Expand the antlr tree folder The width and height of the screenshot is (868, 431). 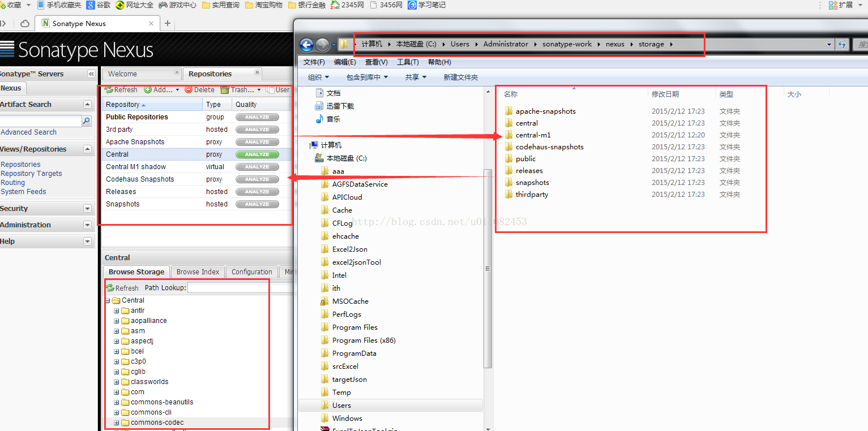pyautogui.click(x=117, y=311)
